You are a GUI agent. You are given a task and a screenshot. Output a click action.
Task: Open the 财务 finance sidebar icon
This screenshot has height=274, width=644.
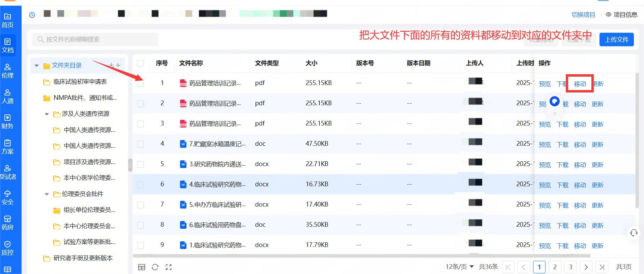7,121
